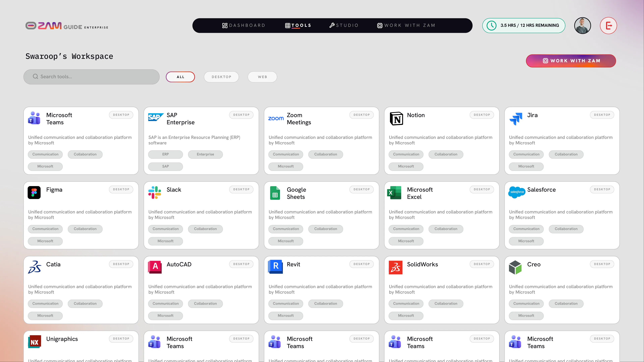
Task: Select the Tools tab in navigation
Action: pos(298,25)
